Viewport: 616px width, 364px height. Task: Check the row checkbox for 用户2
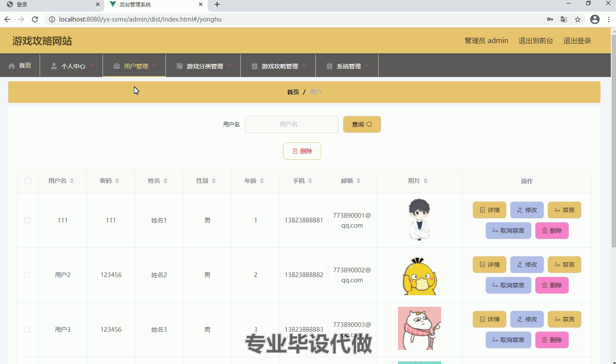point(27,275)
